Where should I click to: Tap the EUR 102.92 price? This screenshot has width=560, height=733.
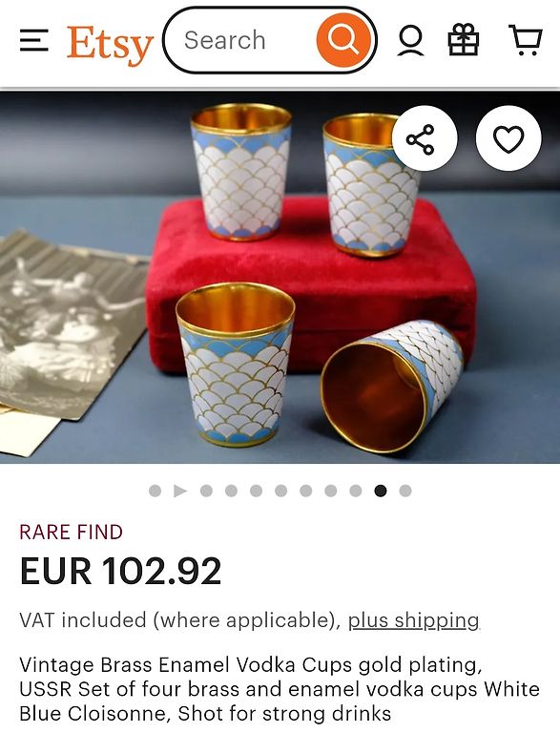[x=120, y=571]
